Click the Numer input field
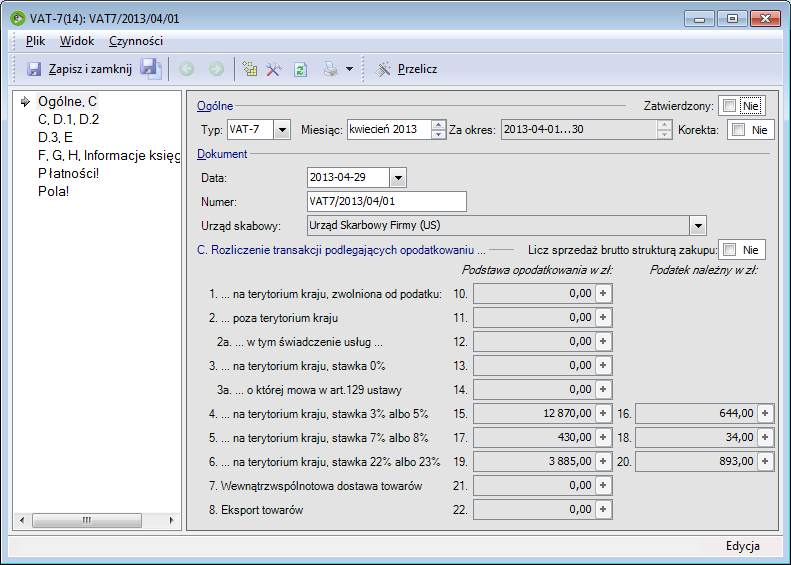Screen dimensions: 791x565 (x=386, y=201)
